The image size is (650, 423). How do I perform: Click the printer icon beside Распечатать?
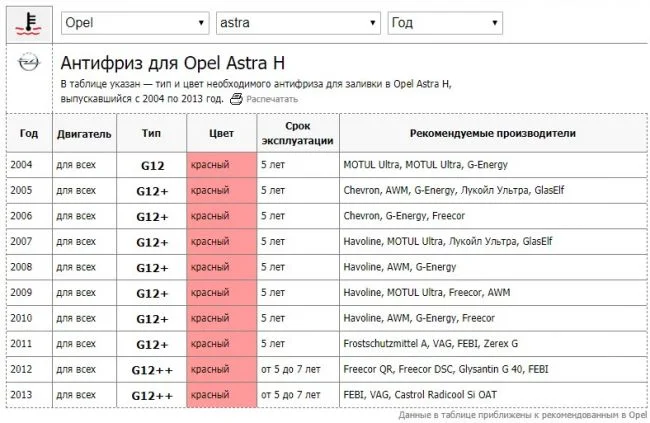pos(236,100)
